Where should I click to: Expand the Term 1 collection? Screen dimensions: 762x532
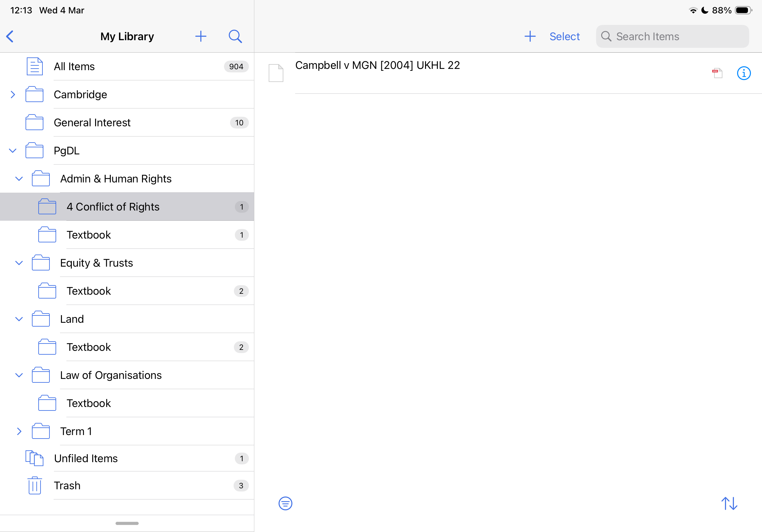point(19,431)
